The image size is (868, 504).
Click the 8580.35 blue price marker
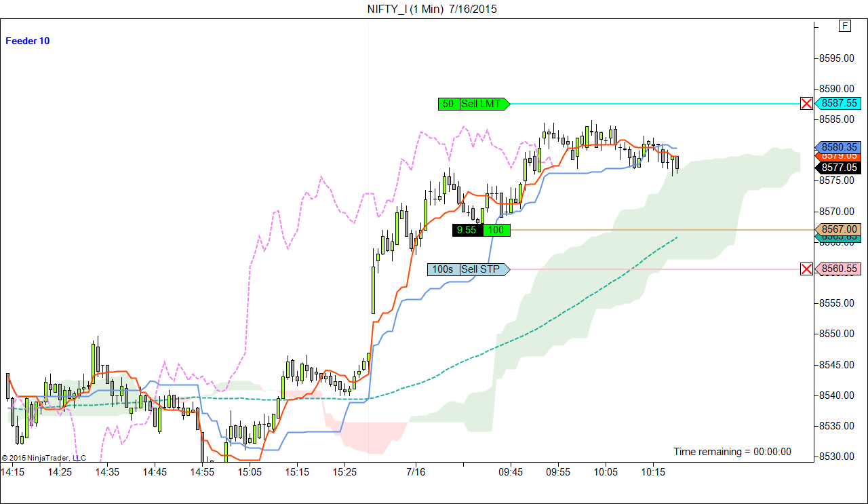[837, 147]
